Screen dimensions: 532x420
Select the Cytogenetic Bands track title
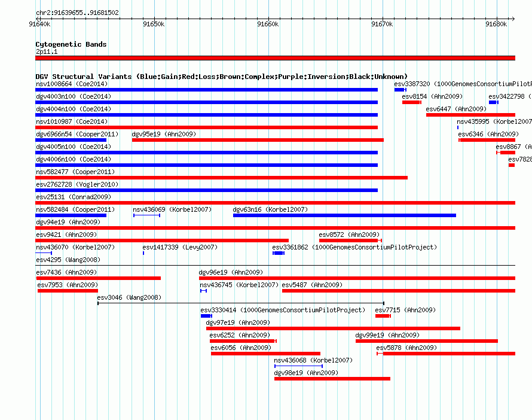click(71, 44)
